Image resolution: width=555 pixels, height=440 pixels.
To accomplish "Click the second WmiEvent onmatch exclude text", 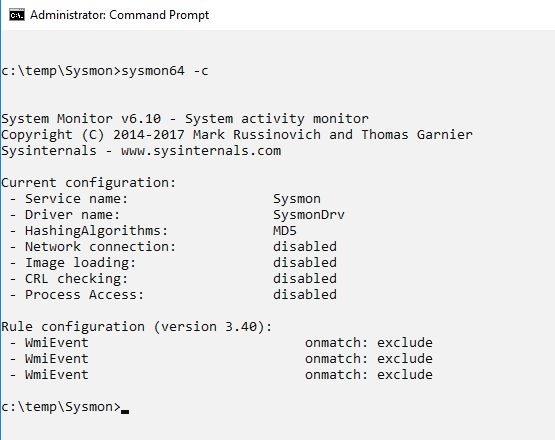I will [368, 359].
